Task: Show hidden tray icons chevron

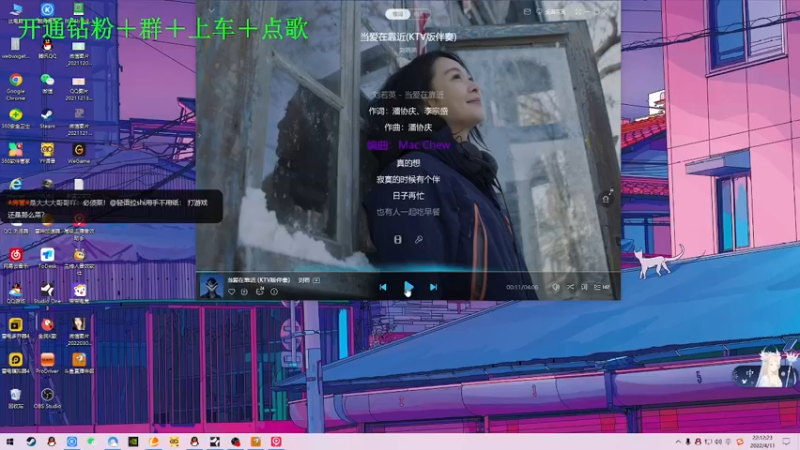Action: (x=678, y=442)
